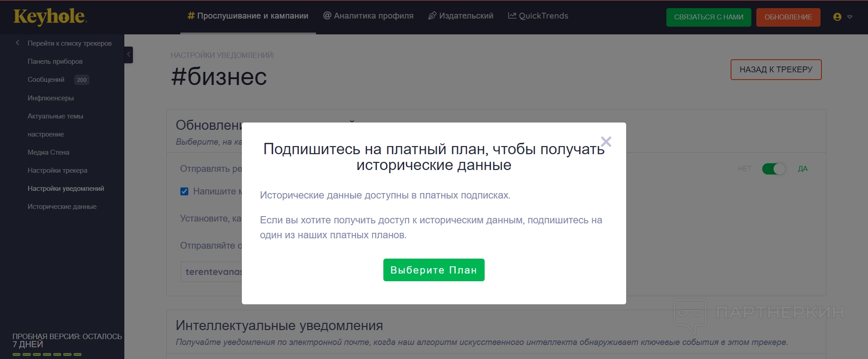Expand the account dropdown arrow

850,17
